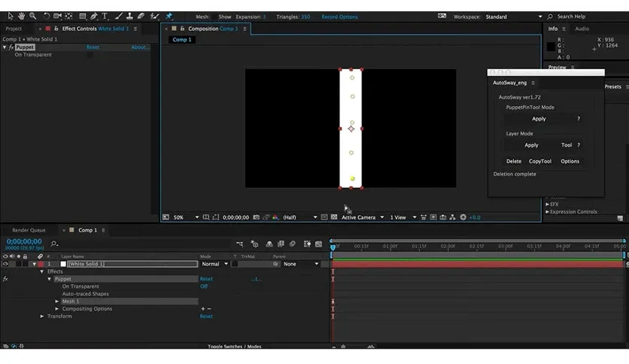Toggle motion blur icon in timeline
This screenshot has width=629, height=364.
click(x=293, y=244)
